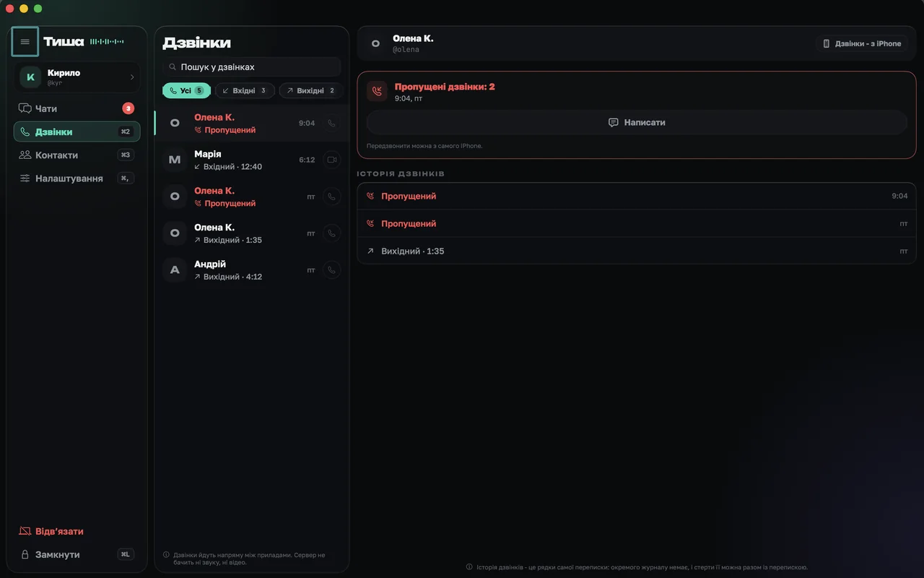Select the Марія name in the calls list

[x=208, y=154]
